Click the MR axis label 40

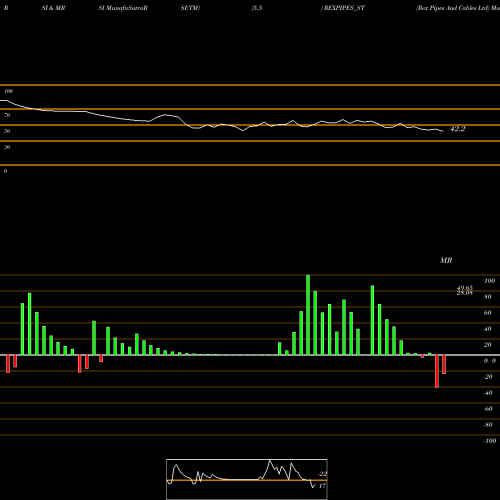click(487, 329)
